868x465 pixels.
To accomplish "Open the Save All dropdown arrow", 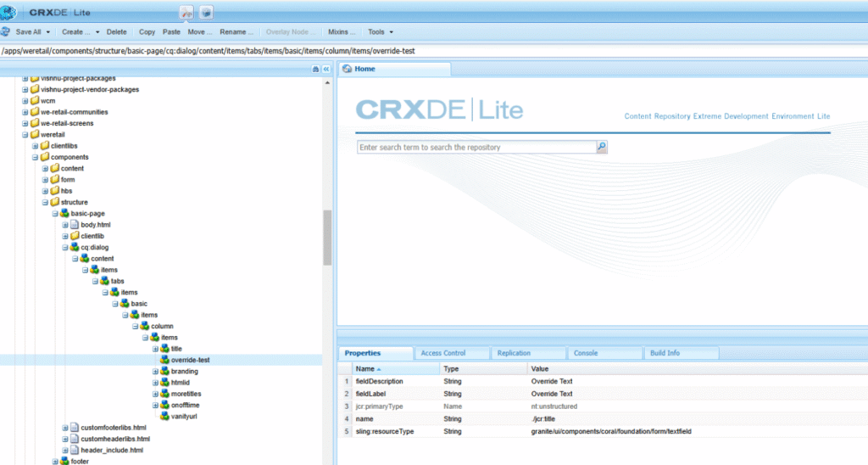I will point(48,32).
